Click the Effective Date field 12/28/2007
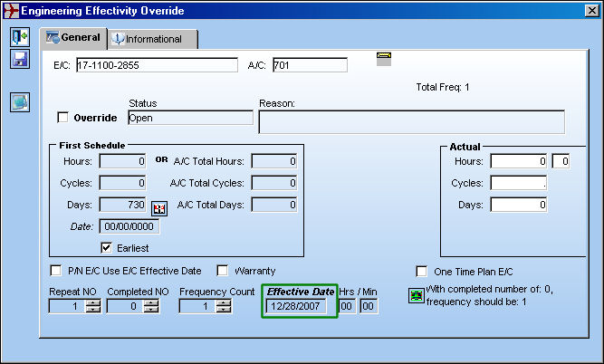Screen dimensions: 604x364 (296, 306)
